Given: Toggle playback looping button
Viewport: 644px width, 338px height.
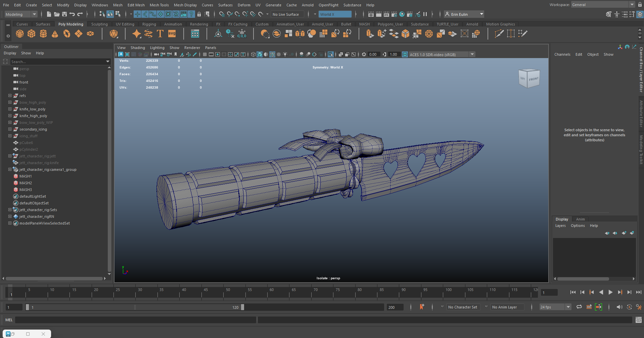Looking at the screenshot, I should pyautogui.click(x=579, y=307).
